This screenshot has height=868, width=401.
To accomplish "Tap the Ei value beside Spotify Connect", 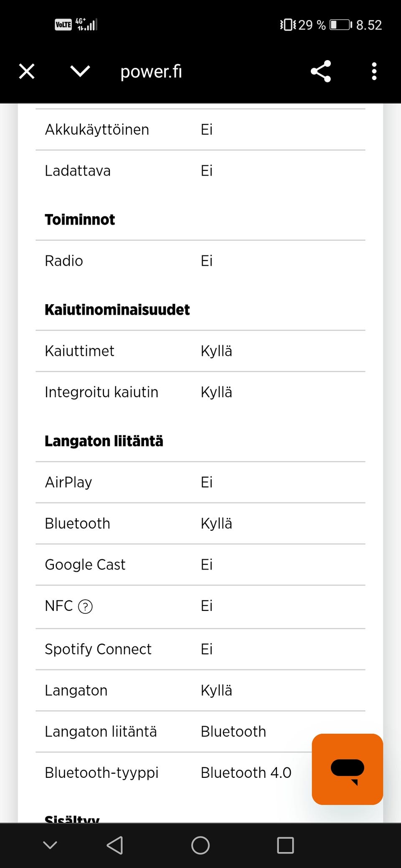I will tap(207, 649).
